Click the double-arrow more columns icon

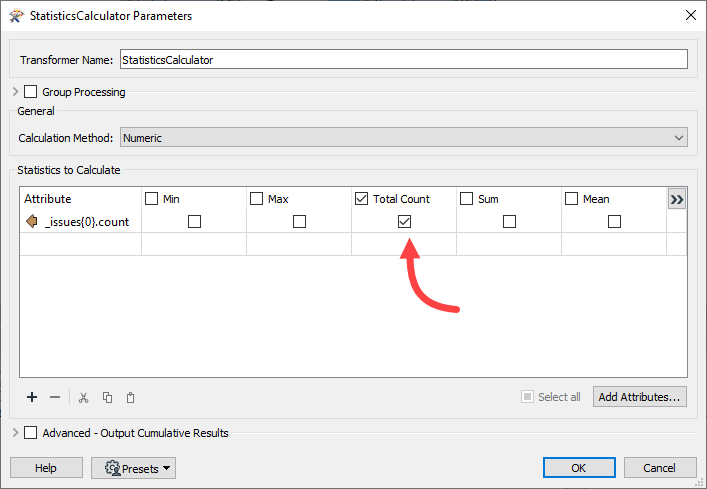click(x=677, y=199)
